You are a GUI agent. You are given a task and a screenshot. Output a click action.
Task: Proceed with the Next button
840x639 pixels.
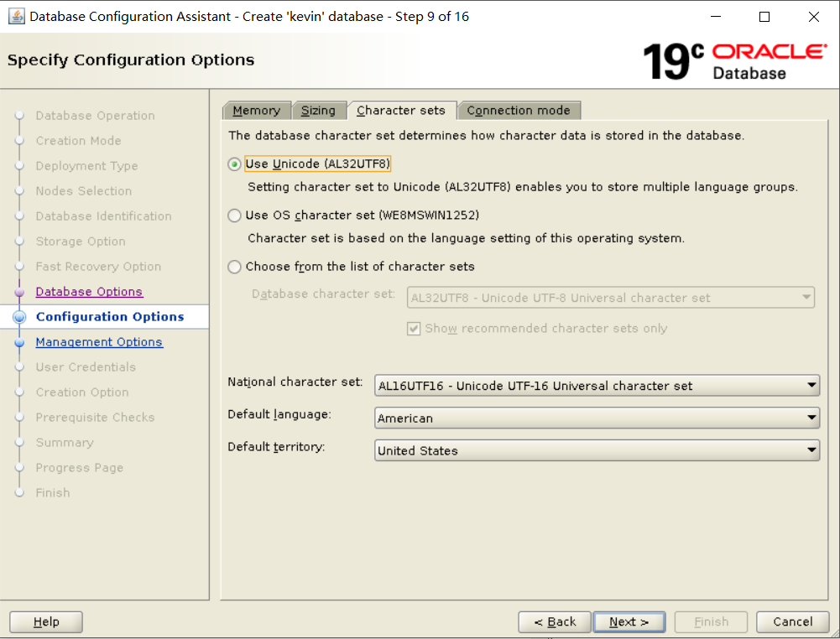(629, 622)
